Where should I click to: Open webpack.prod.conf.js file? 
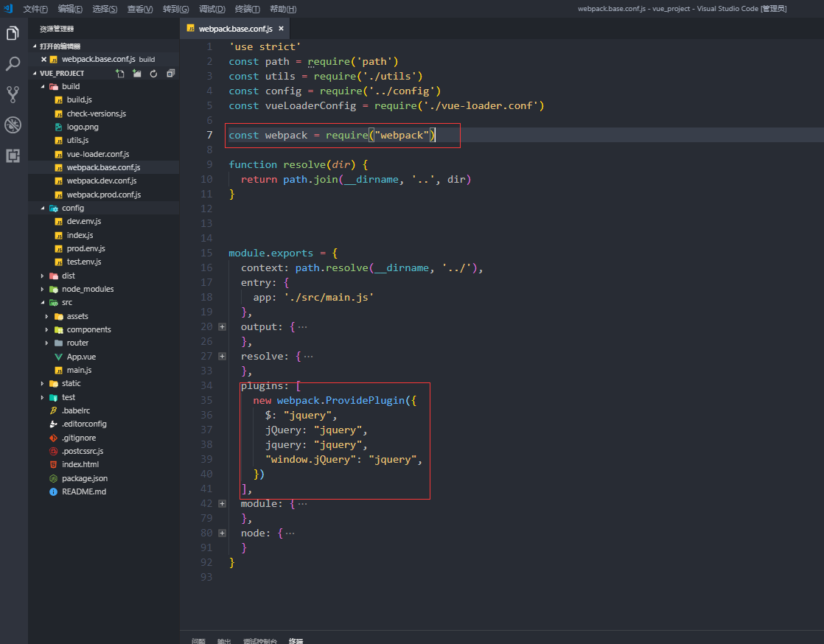click(x=103, y=195)
